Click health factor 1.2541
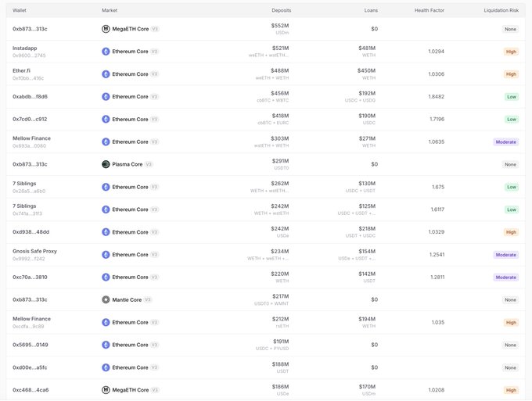This screenshot has width=532, height=401. (437, 255)
